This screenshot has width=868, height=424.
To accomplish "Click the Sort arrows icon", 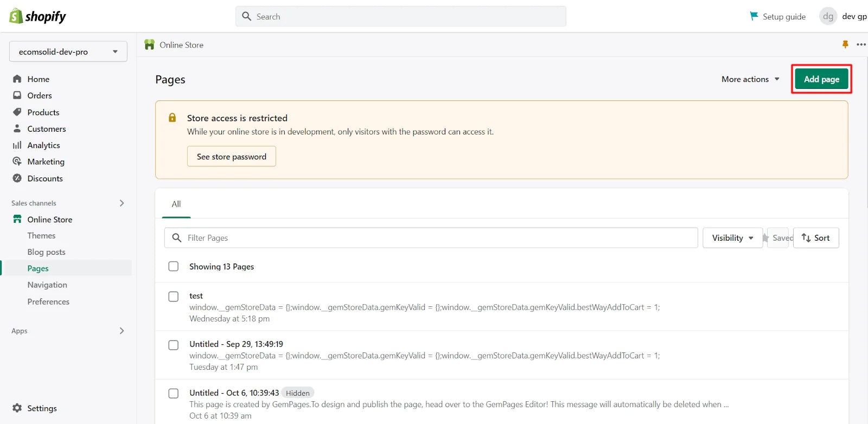I will [806, 237].
